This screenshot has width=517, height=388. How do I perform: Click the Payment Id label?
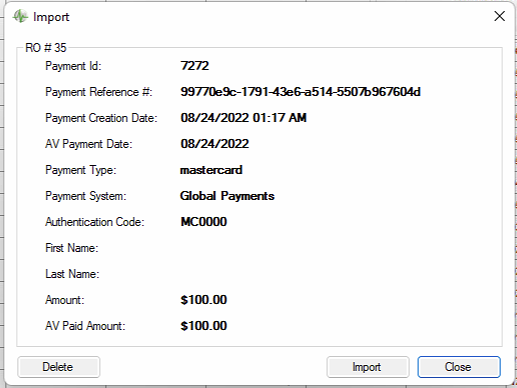pos(73,66)
